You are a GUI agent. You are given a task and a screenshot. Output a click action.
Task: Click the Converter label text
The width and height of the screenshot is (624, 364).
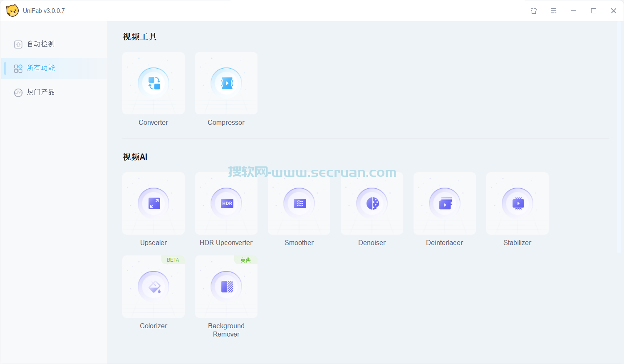click(x=154, y=122)
